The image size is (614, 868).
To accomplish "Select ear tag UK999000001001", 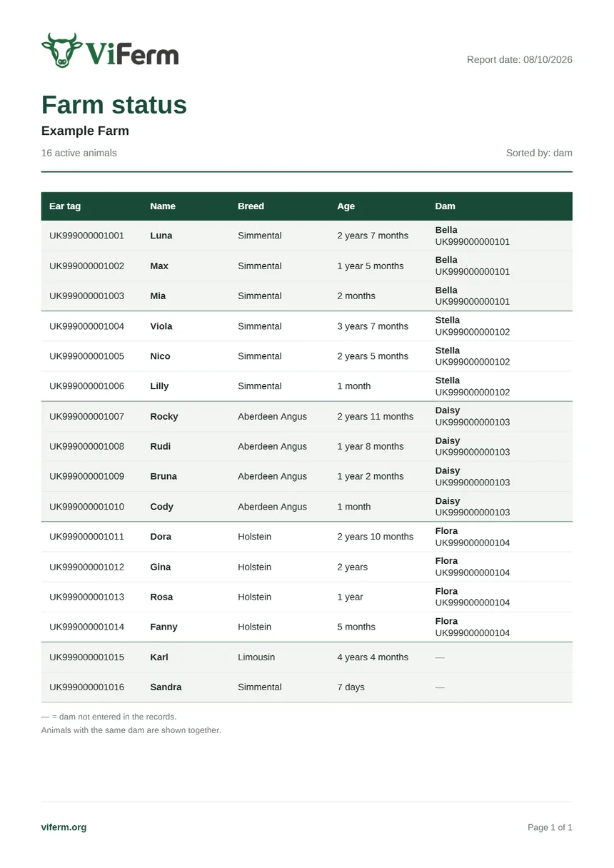I will pyautogui.click(x=86, y=236).
